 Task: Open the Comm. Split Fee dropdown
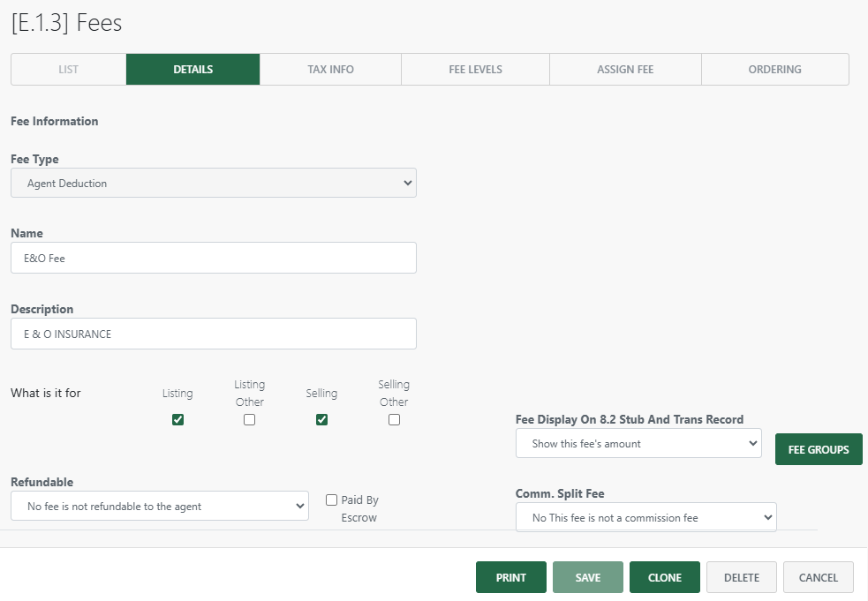tap(645, 516)
